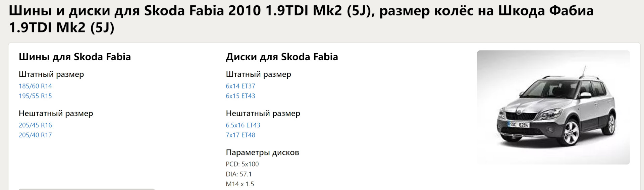Follow the 6.5x16 ET43 wheel link
The height and width of the screenshot is (190, 644).
tap(243, 125)
